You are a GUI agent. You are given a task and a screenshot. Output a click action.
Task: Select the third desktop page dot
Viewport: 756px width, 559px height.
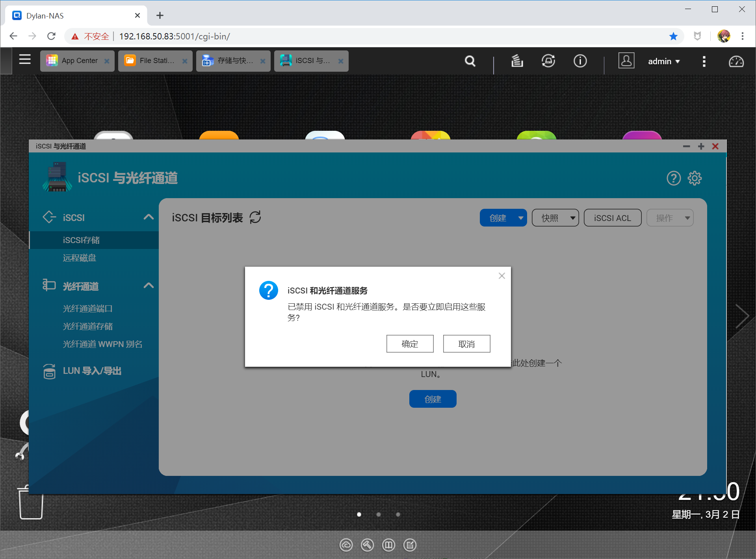click(x=398, y=514)
